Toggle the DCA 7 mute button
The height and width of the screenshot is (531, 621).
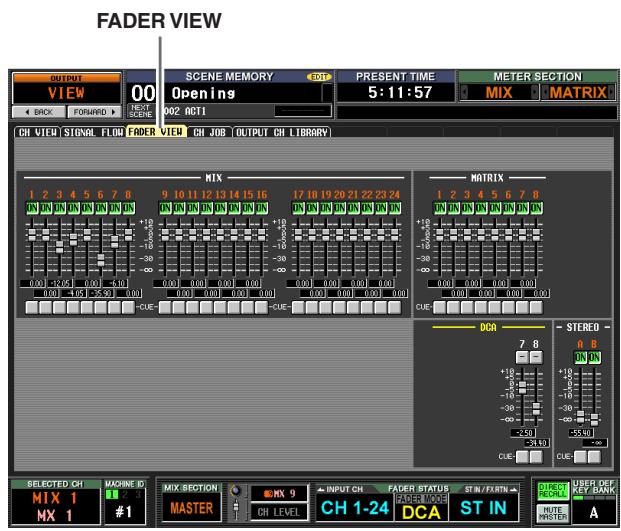pos(522,357)
